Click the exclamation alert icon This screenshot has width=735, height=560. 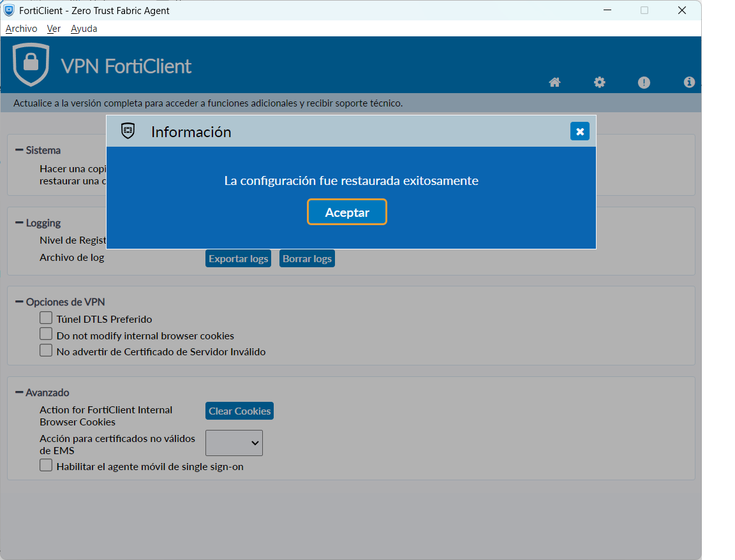[x=644, y=82]
